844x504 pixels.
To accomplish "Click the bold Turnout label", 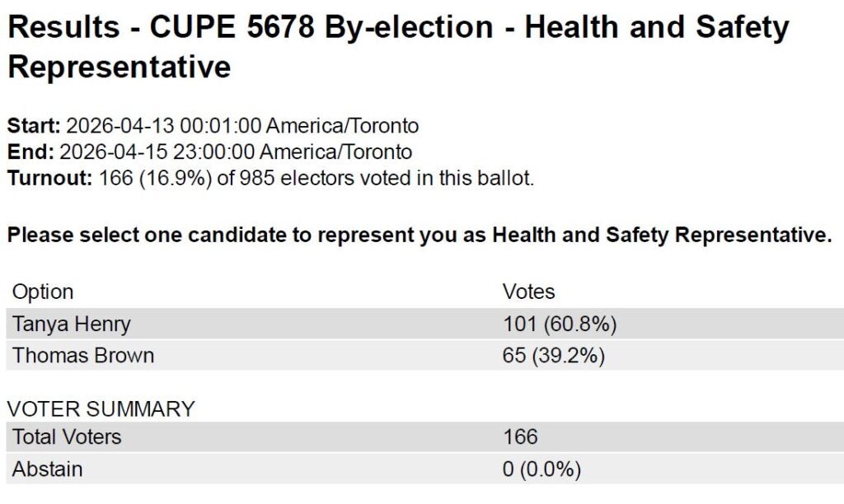I will pyautogui.click(x=50, y=178).
